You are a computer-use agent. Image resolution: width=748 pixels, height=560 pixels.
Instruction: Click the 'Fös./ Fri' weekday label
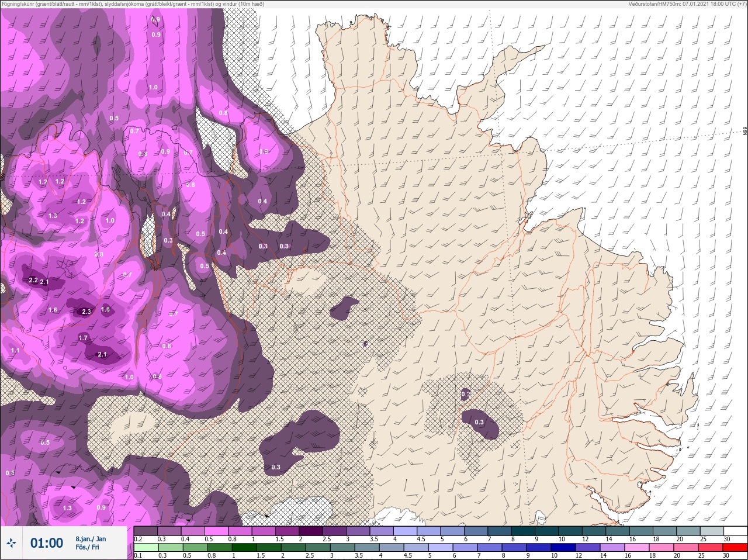point(87,548)
